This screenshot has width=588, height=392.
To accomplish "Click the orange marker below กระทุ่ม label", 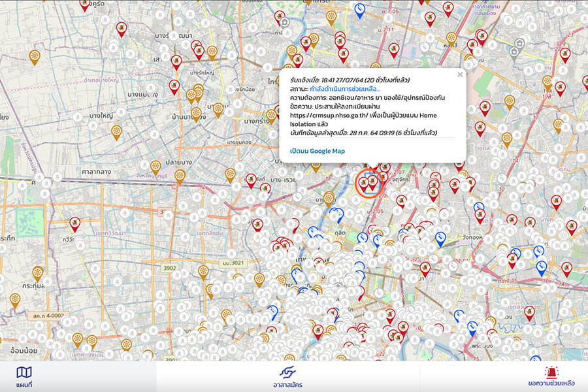I will [15, 299].
